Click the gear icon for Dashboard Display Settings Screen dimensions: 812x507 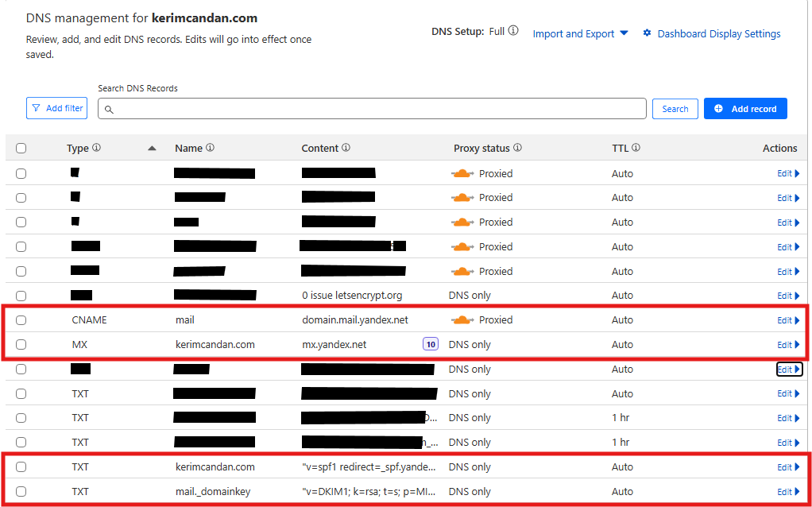[x=647, y=33]
